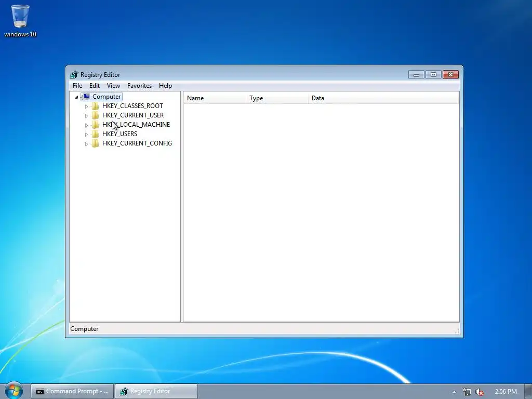Image resolution: width=532 pixels, height=399 pixels.
Task: Select the HKEY_LOCAL_MACHINE label
Action: click(x=136, y=125)
